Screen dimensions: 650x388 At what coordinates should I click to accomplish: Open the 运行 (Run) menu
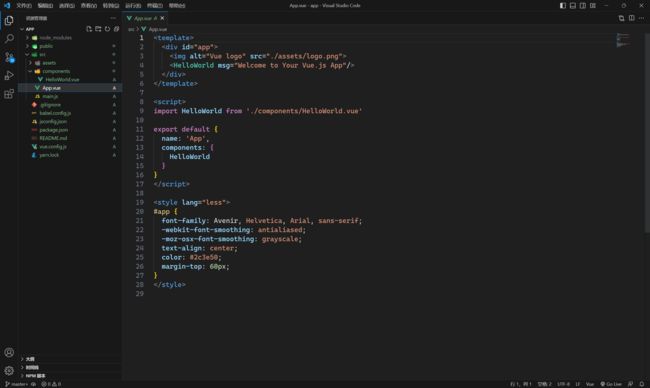click(133, 5)
